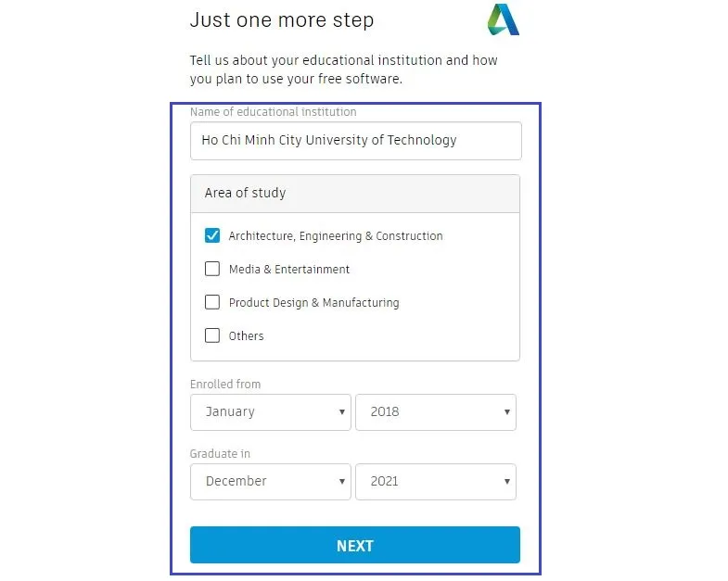This screenshot has height=581, width=728.
Task: Open the December graduation month dropdown
Action: click(x=271, y=482)
